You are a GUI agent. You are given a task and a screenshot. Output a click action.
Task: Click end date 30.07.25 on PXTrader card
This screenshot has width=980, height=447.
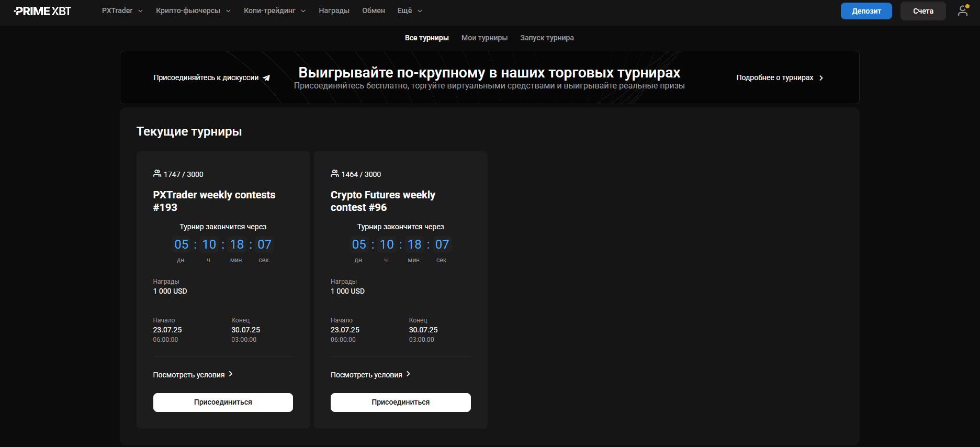click(246, 330)
